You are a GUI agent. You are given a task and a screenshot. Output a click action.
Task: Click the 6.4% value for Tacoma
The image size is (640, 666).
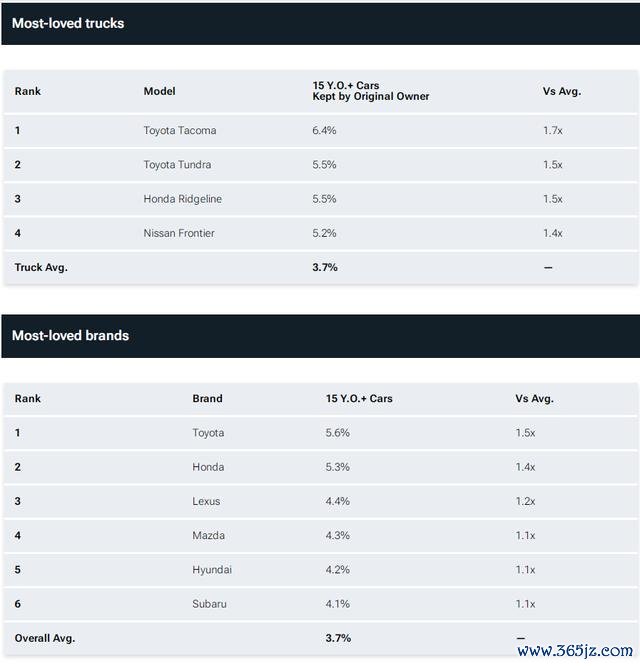[x=324, y=130]
